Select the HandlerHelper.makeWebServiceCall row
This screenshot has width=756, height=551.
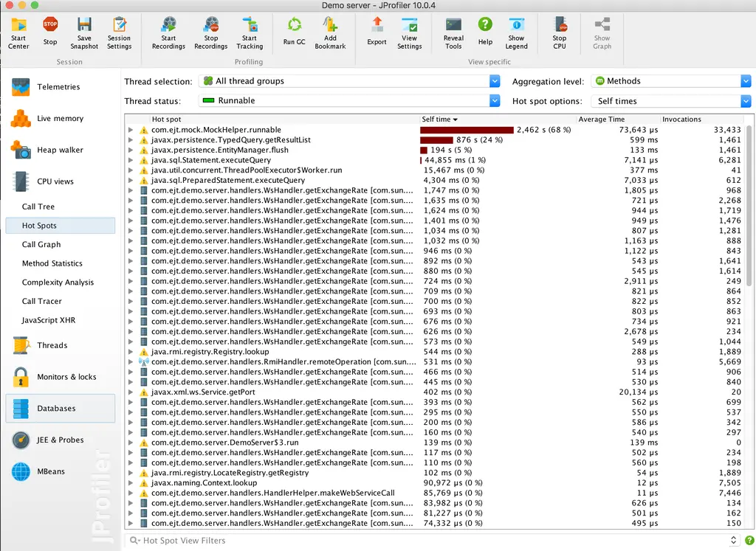tap(435, 493)
